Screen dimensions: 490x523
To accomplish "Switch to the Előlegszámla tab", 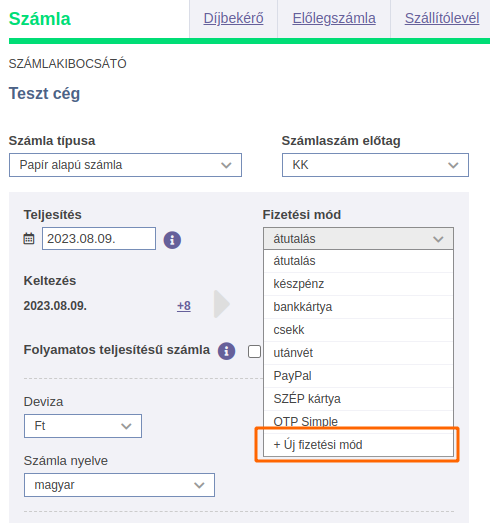I will pos(334,18).
